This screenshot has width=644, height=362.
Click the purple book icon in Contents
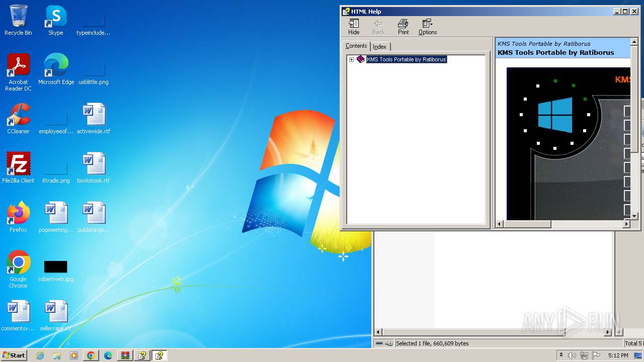360,59
